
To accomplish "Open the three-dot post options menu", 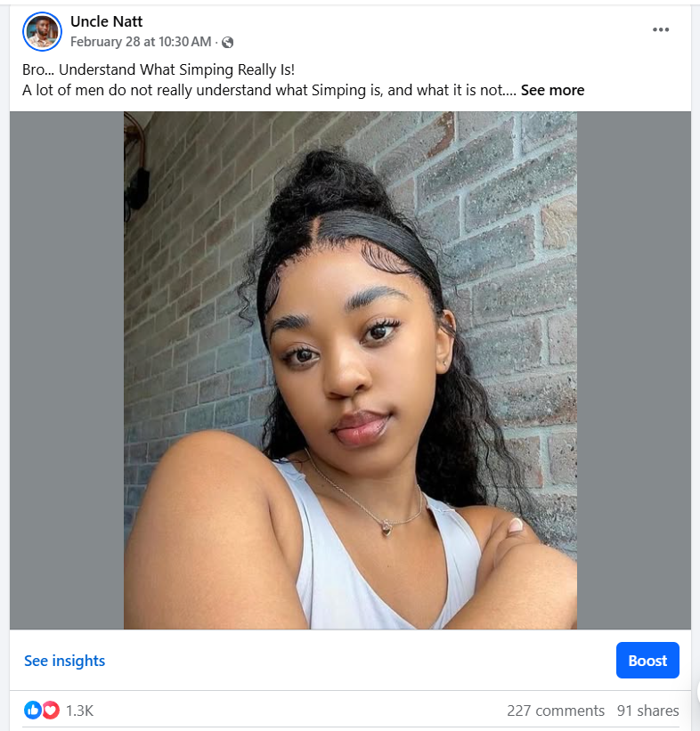I will [x=660, y=29].
